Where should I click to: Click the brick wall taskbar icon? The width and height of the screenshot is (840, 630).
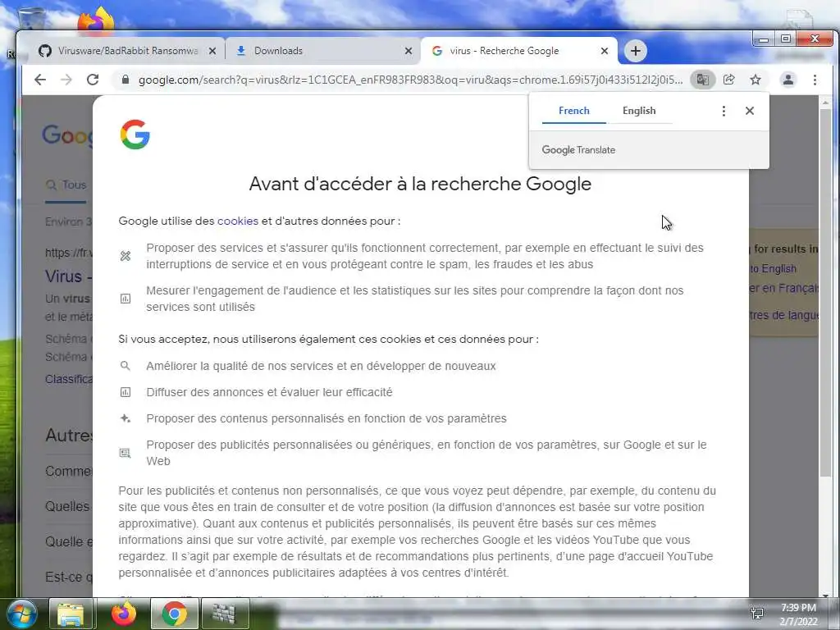point(225,614)
